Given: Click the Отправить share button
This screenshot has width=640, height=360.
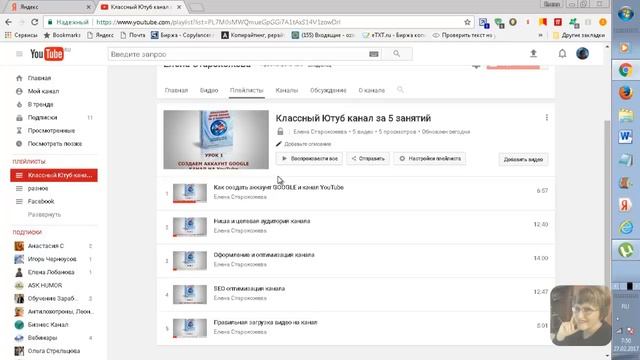Looking at the screenshot, I should (368, 158).
